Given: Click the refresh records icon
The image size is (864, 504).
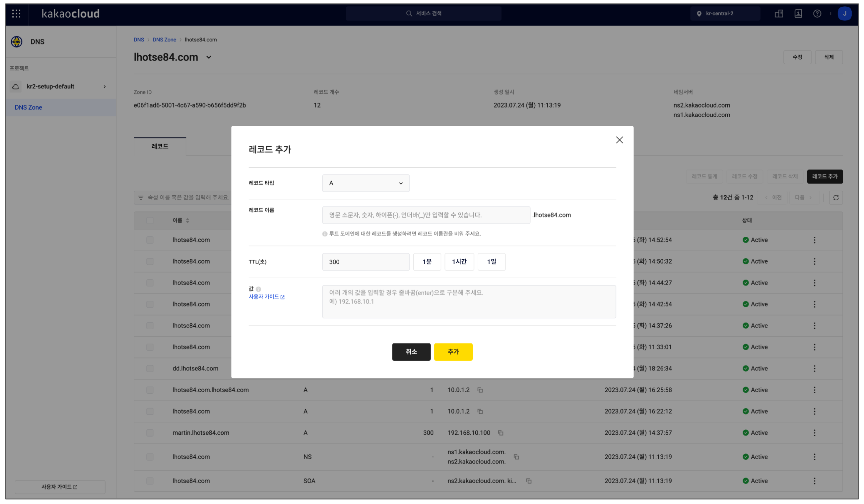Looking at the screenshot, I should (836, 197).
